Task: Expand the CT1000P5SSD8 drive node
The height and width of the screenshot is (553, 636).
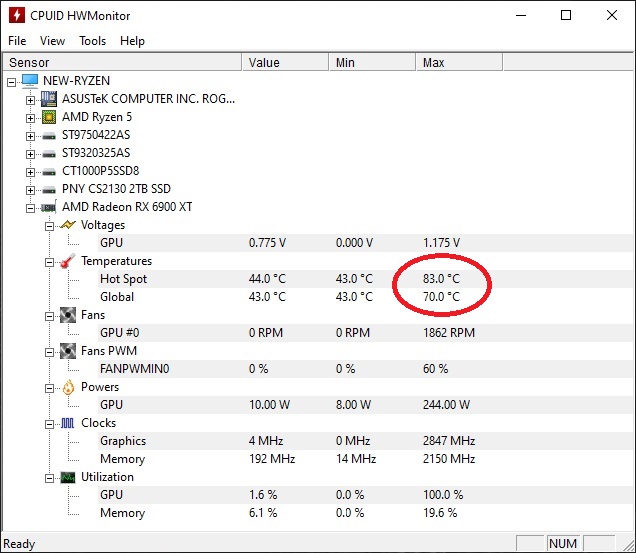Action: pyautogui.click(x=30, y=172)
